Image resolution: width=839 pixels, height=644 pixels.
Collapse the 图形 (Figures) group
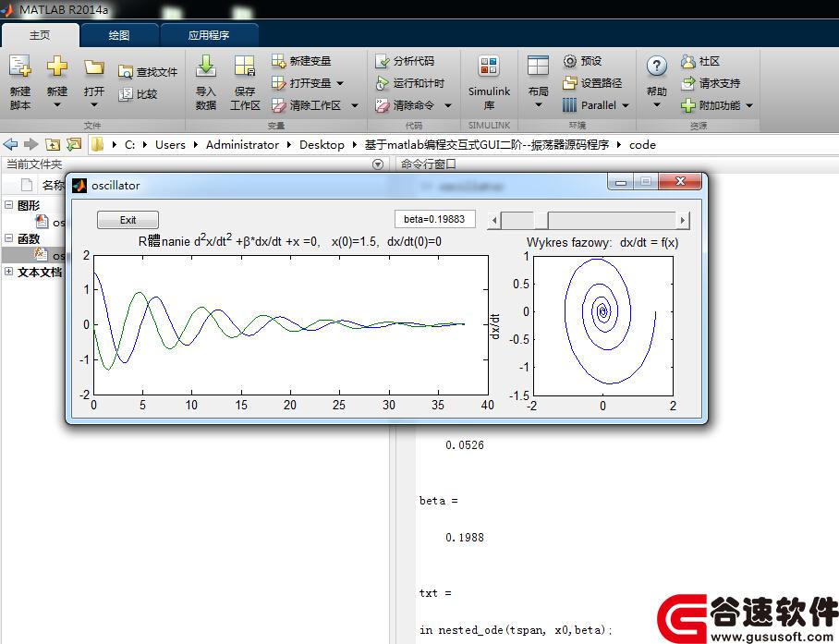pos(8,205)
